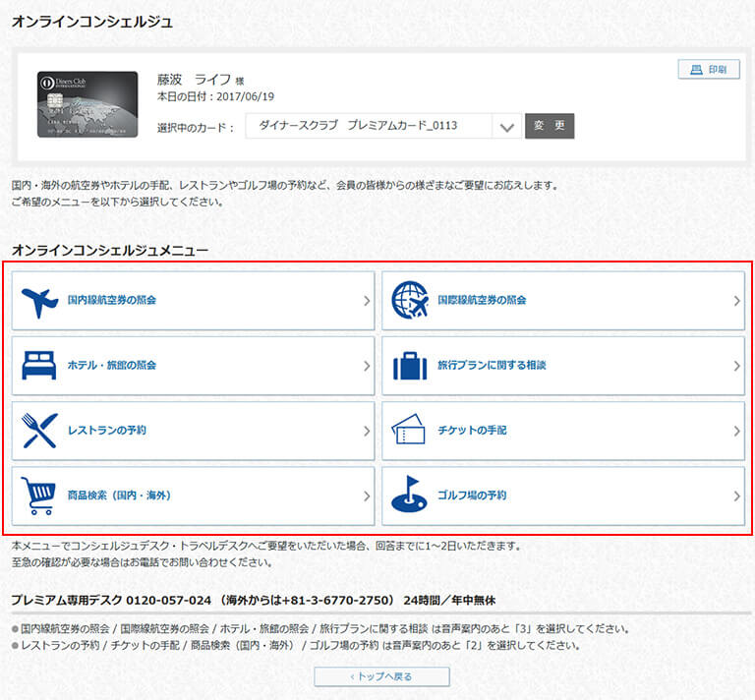Go back using トップへ戻る button
755x700 pixels.
point(381,676)
